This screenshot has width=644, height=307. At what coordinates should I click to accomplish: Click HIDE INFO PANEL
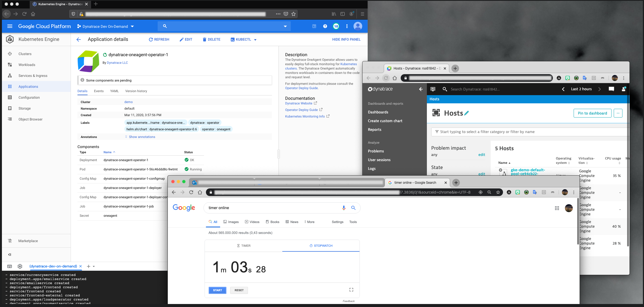346,40
